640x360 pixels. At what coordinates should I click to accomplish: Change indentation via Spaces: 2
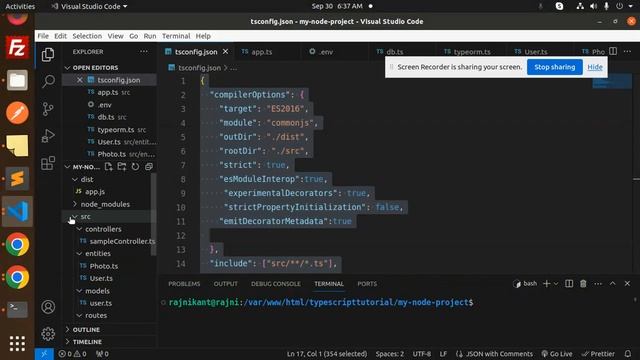390,354
